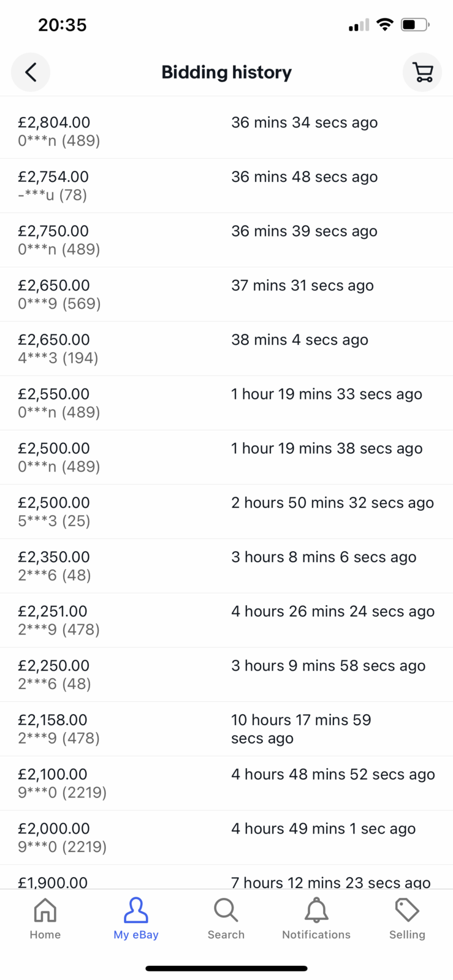Image resolution: width=453 pixels, height=980 pixels.
Task: Select the £2,000.00 bid row
Action: coord(226,838)
